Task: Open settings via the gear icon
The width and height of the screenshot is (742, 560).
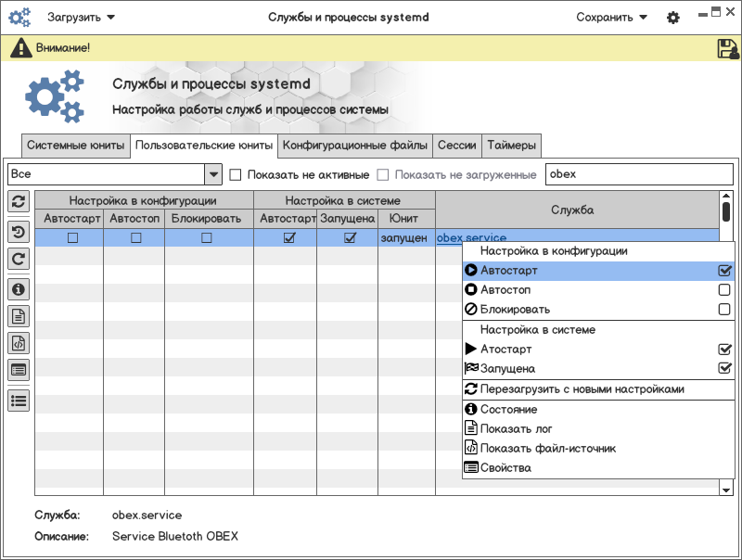Action: pos(673,18)
